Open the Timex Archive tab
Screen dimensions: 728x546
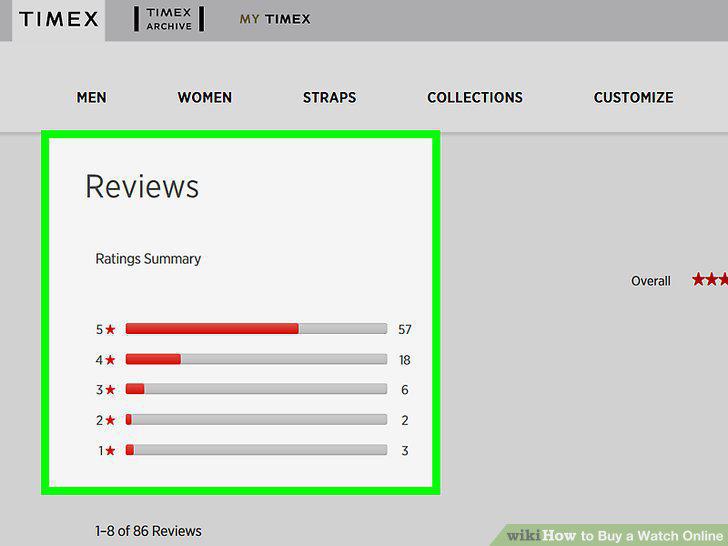pyautogui.click(x=169, y=20)
